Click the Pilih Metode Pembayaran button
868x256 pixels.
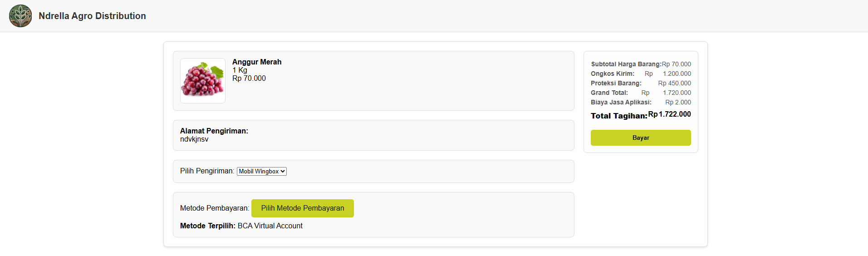click(303, 208)
